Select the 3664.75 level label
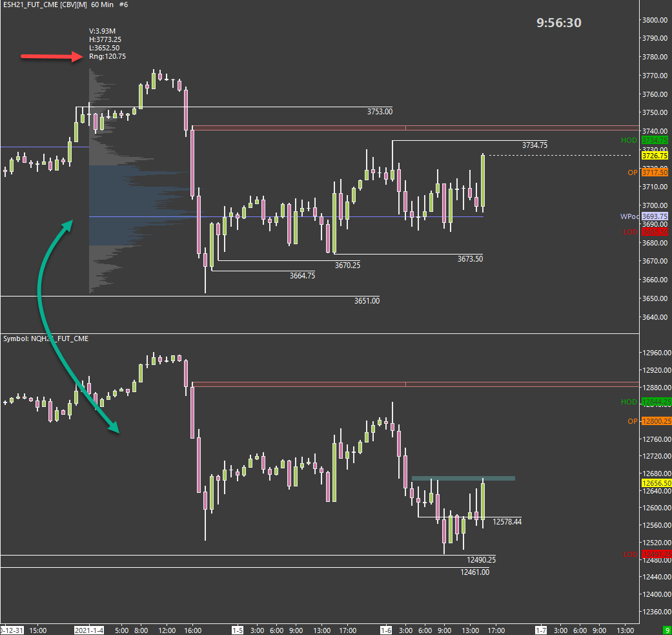The height and width of the screenshot is (635, 672). (x=302, y=276)
